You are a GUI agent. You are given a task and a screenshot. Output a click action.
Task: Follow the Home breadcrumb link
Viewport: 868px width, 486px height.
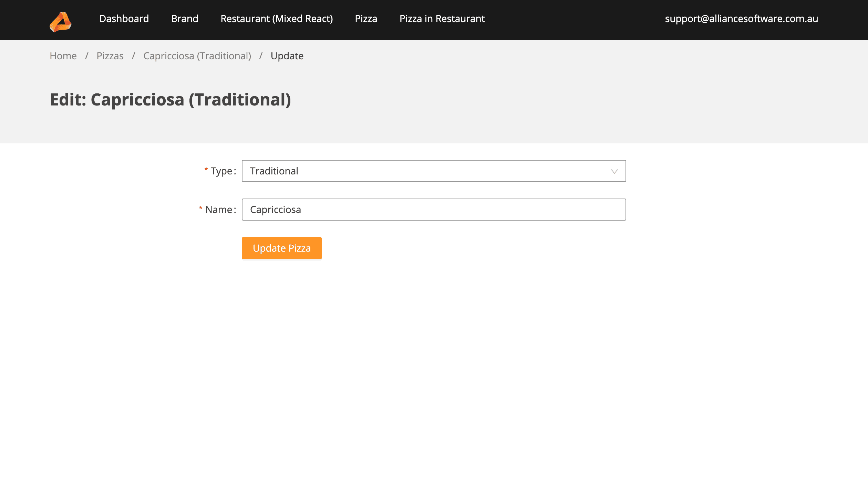tap(63, 56)
